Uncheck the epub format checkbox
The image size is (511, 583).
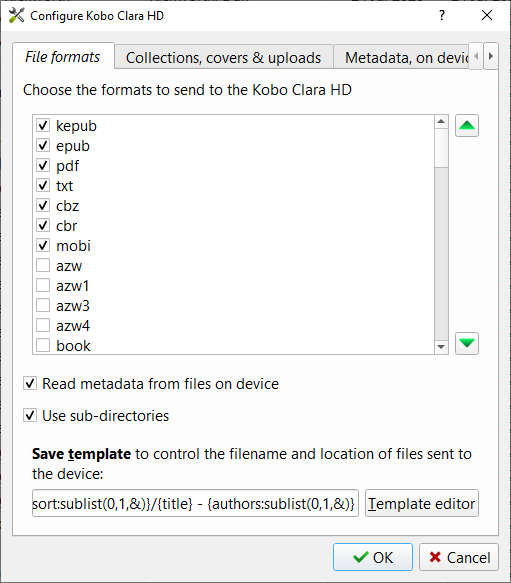pyautogui.click(x=43, y=145)
